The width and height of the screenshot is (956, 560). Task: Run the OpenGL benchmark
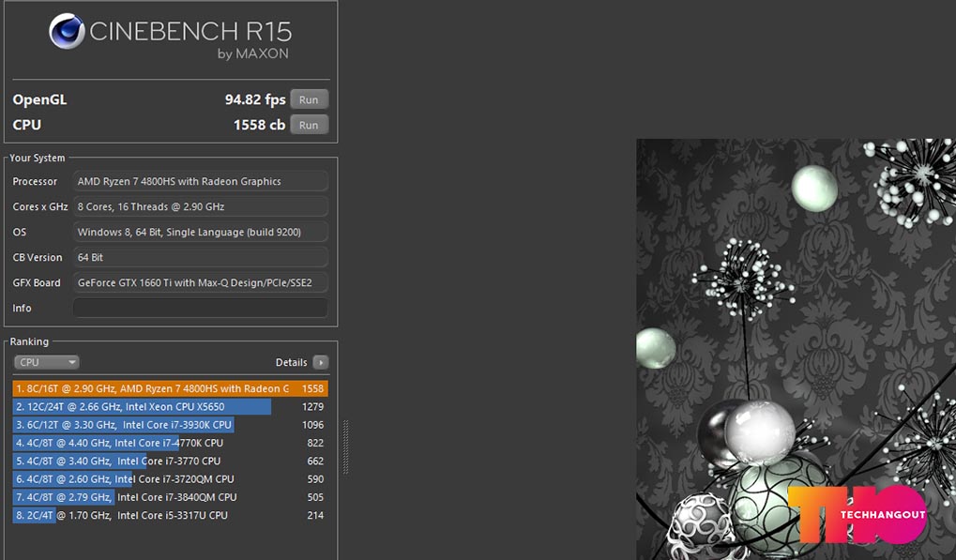coord(309,99)
